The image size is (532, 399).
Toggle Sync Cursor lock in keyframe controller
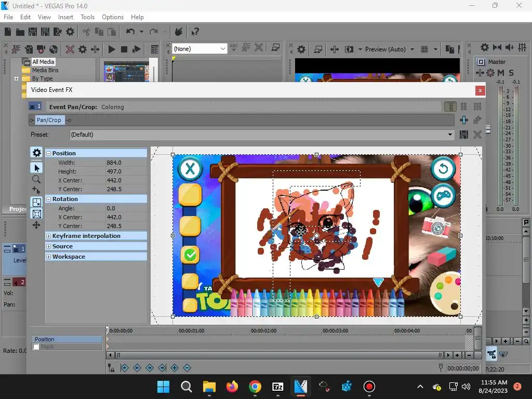[x=111, y=368]
